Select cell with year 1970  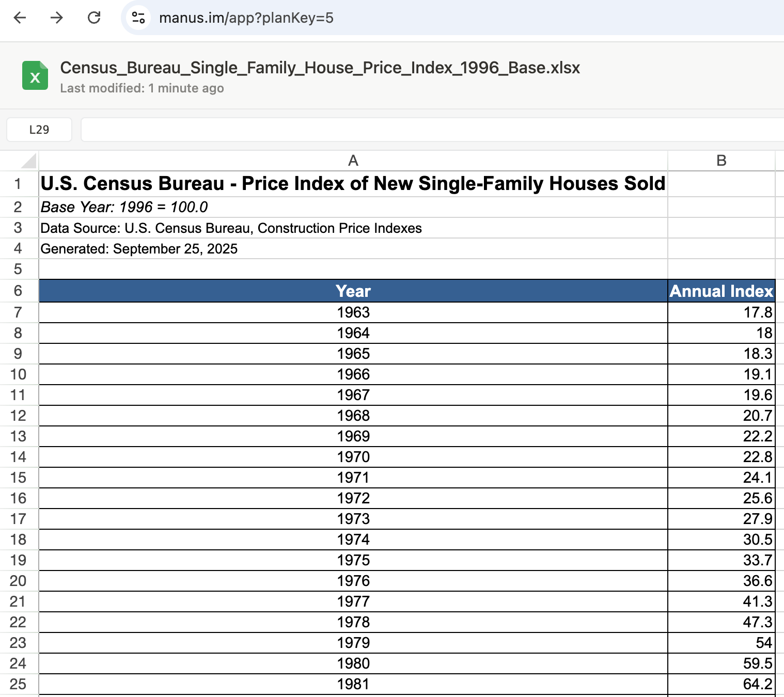(353, 457)
